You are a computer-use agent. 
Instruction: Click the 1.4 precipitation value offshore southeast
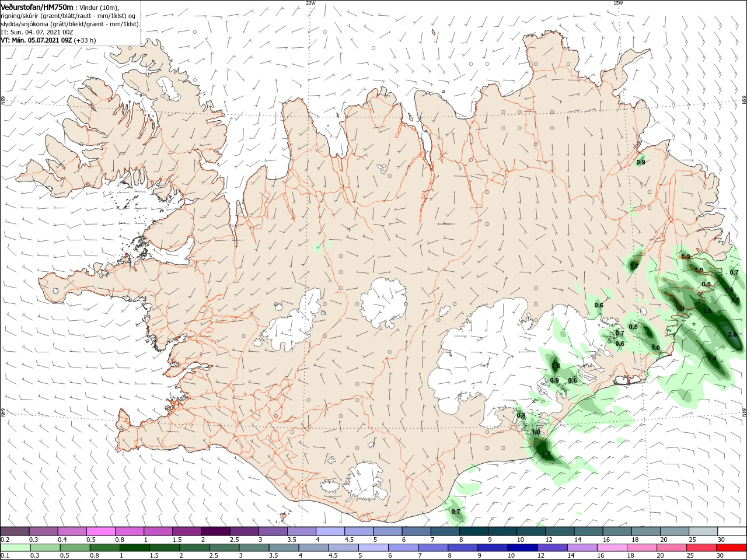tap(712, 358)
